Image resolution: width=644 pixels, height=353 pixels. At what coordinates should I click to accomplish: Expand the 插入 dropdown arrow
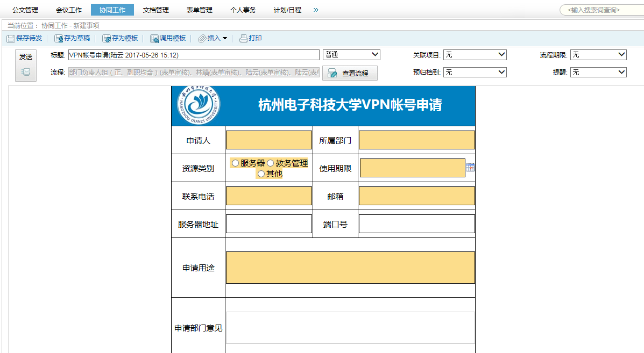[225, 39]
